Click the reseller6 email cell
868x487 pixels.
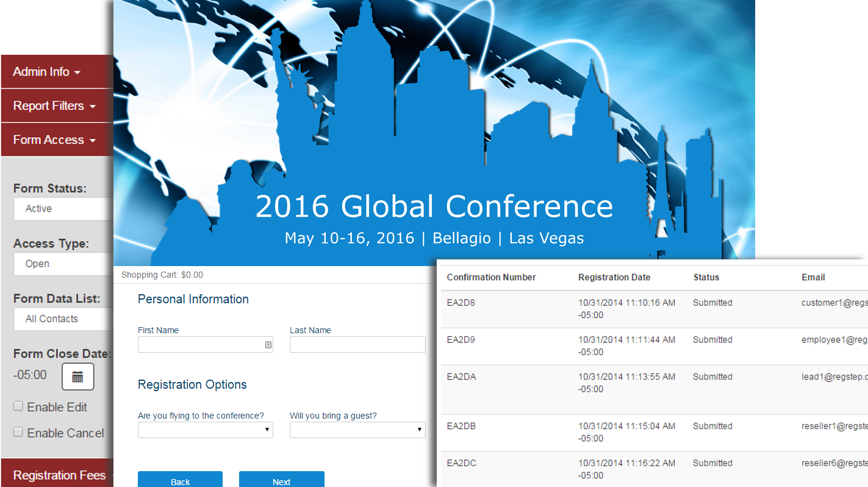click(834, 463)
